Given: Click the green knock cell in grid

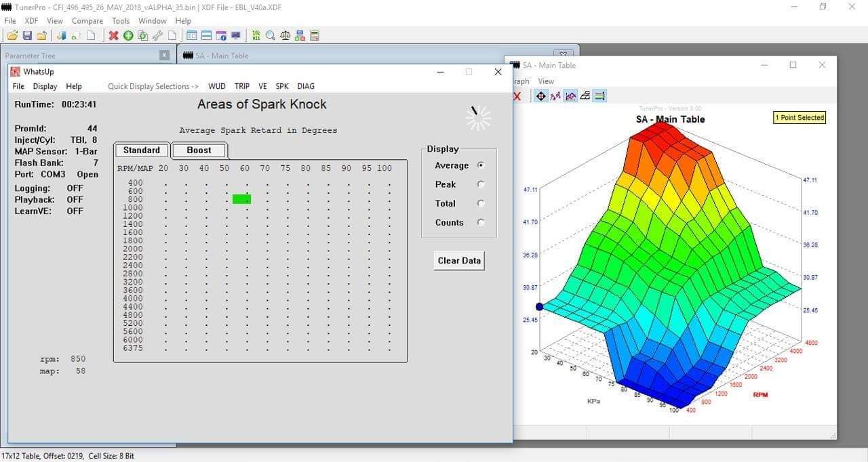Looking at the screenshot, I should tap(241, 199).
